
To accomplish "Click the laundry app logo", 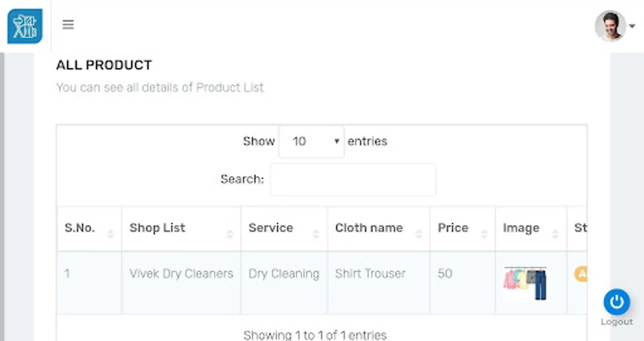I will tap(25, 26).
